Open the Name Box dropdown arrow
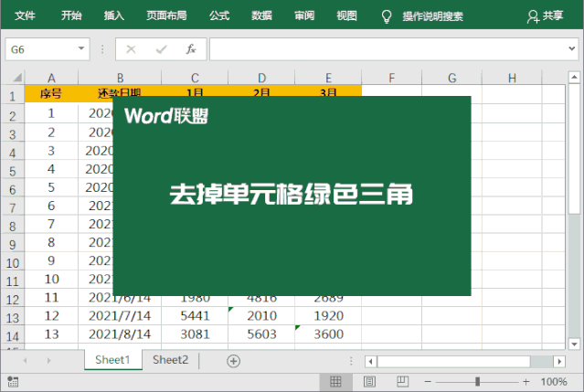The width and height of the screenshot is (584, 392). [82, 49]
